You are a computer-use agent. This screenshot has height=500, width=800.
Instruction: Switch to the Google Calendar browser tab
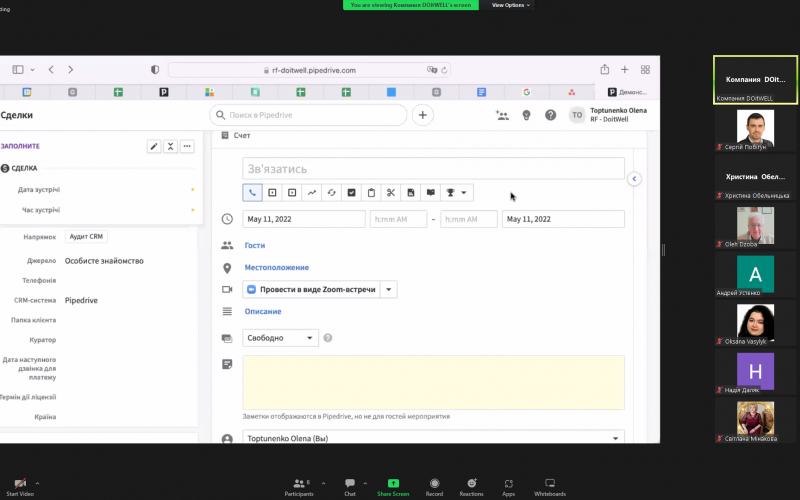pyautogui.click(x=27, y=92)
